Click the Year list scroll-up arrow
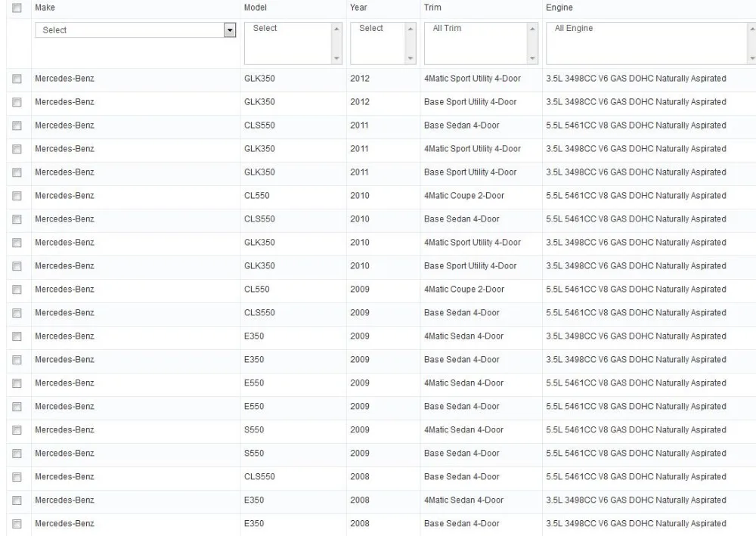 tap(411, 29)
